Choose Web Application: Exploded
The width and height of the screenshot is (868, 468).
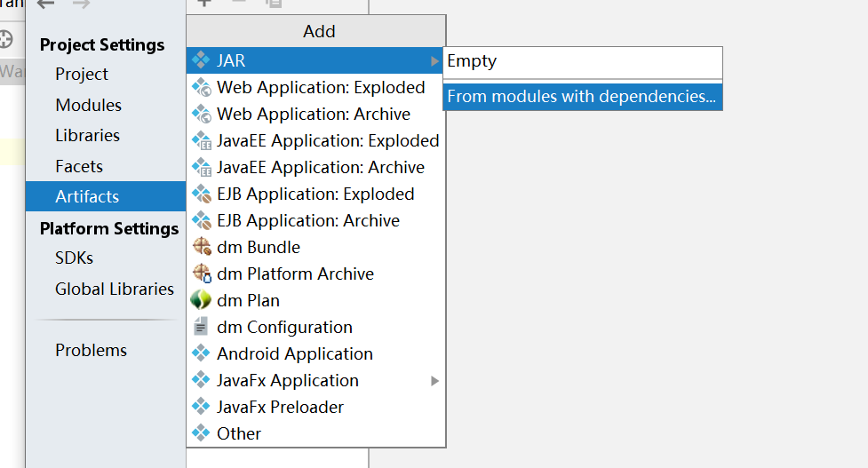click(315, 87)
